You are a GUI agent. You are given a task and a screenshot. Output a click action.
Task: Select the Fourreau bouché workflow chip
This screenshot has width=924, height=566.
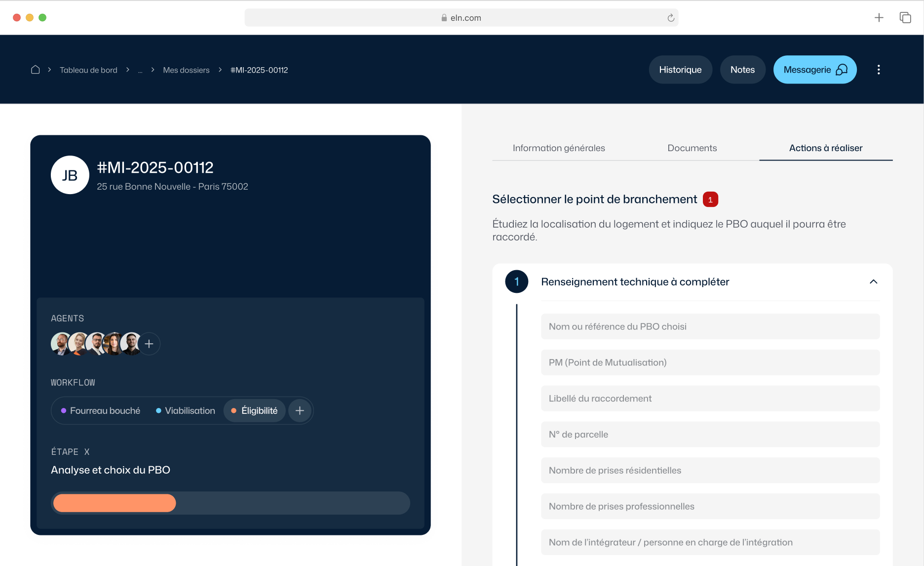coord(100,410)
